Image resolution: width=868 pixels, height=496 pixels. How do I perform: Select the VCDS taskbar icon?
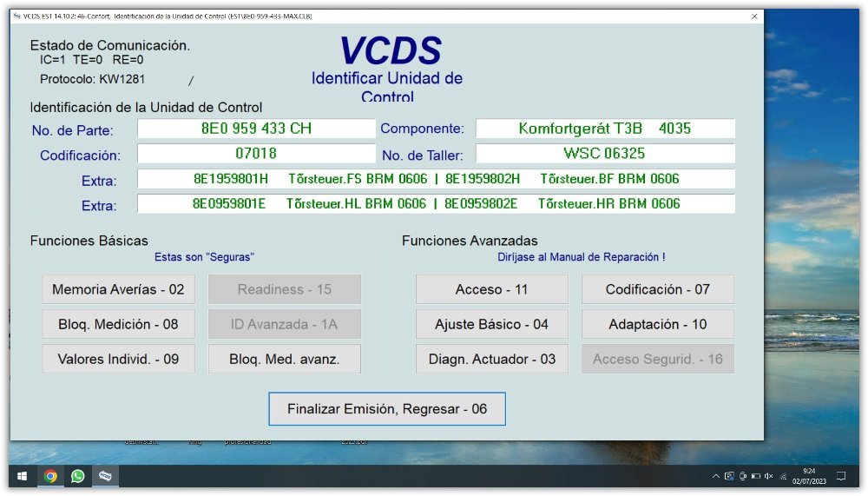pos(105,476)
